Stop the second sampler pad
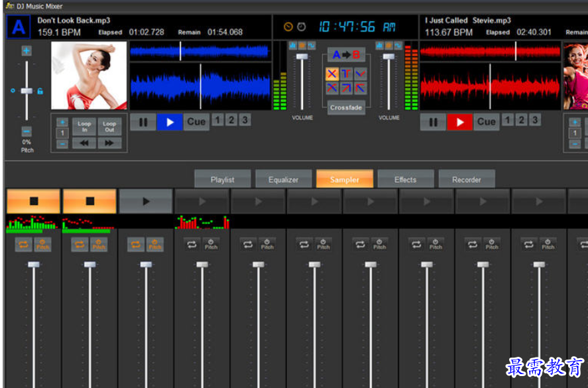Viewport: 588px width, 388px height. pyautogui.click(x=89, y=201)
